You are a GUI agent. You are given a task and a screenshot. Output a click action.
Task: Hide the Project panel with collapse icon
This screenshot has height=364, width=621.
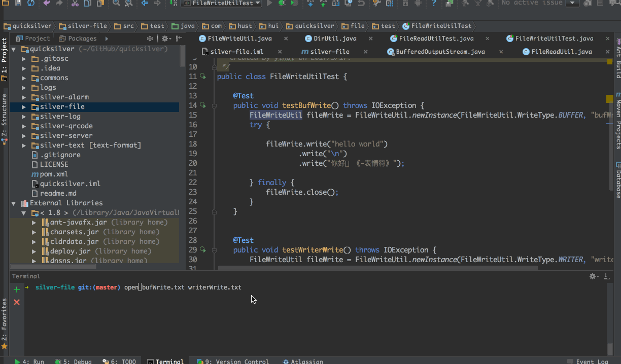point(179,39)
